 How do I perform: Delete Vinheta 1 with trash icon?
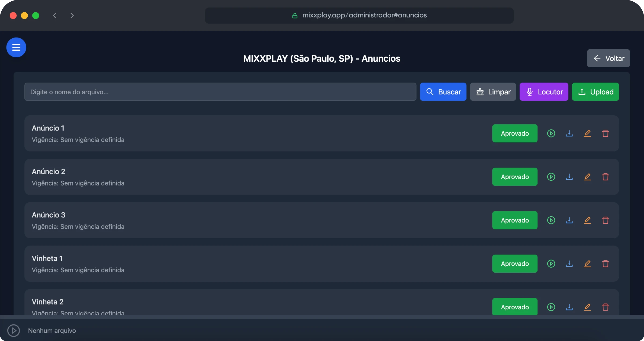605,264
